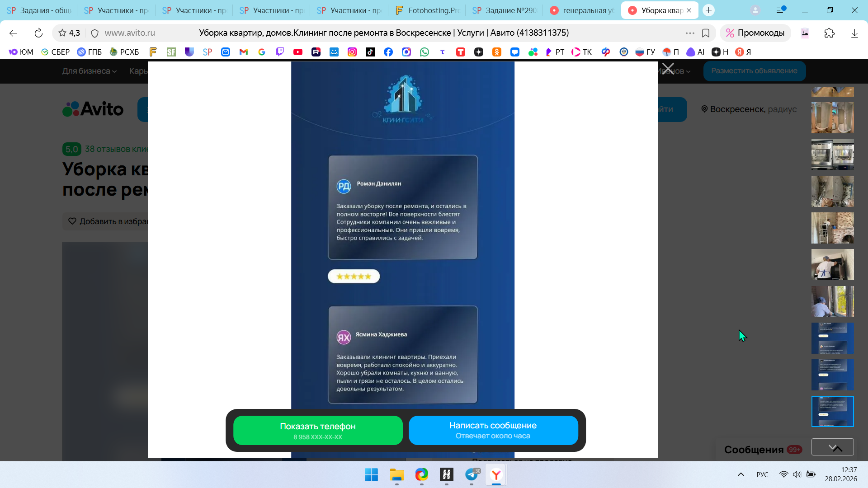Screen dimensions: 868x488
Task: Select the worker cleaning window thumbnail
Action: click(x=832, y=301)
